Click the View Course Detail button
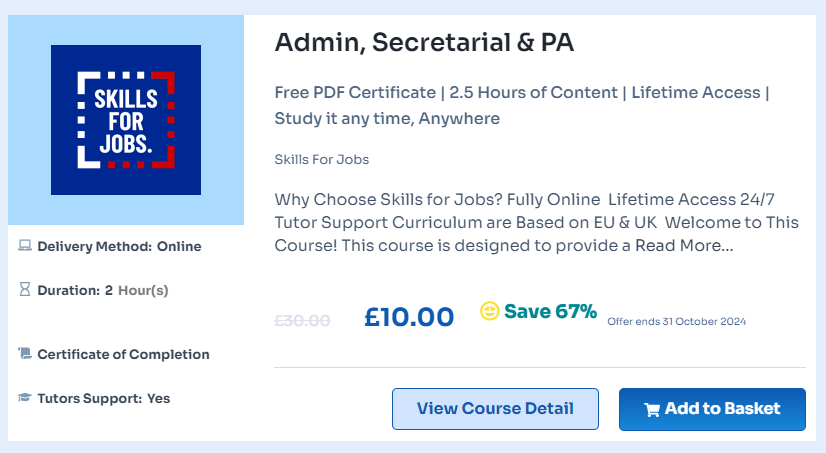 pos(495,409)
